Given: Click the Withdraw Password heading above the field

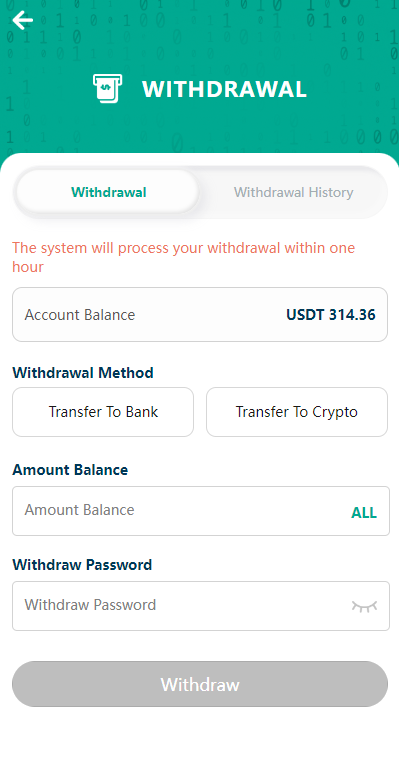Looking at the screenshot, I should click(82, 565).
